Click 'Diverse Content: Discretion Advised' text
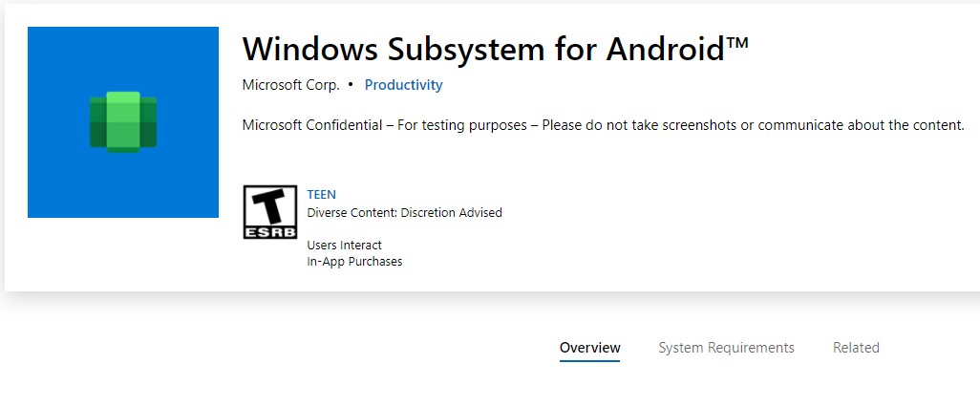 404,212
